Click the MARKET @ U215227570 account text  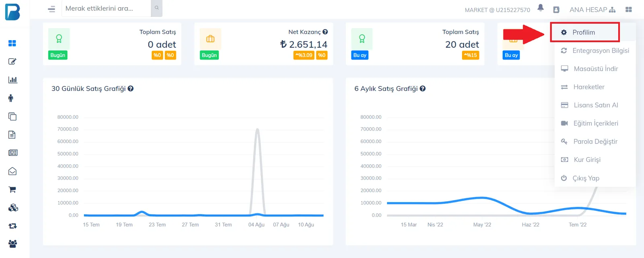click(497, 10)
